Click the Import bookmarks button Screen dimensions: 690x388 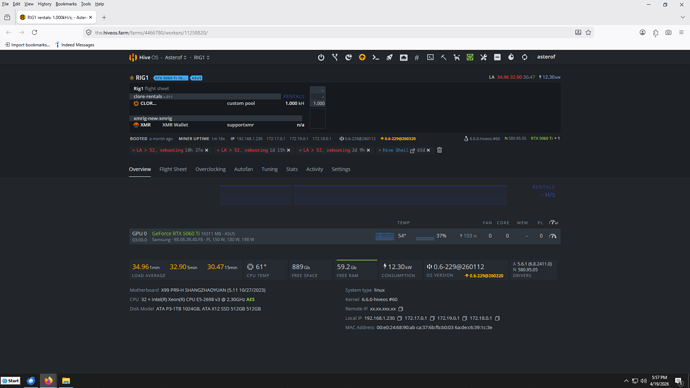pos(27,45)
